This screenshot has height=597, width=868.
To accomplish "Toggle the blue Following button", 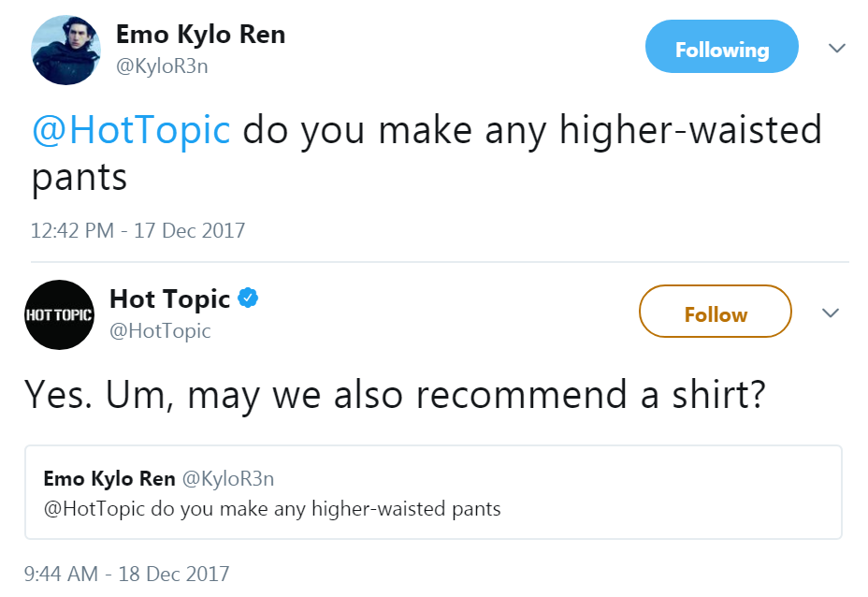I will pos(721,50).
